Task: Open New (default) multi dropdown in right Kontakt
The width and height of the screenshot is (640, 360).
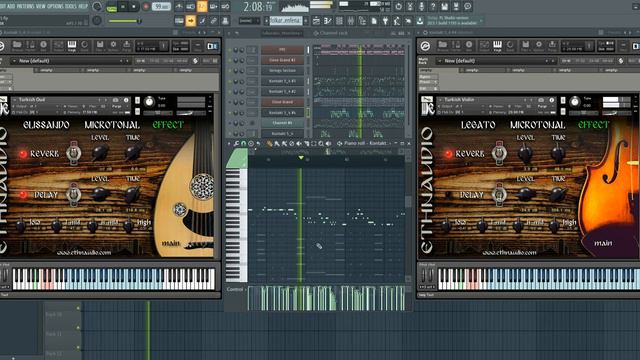Action: click(x=497, y=61)
